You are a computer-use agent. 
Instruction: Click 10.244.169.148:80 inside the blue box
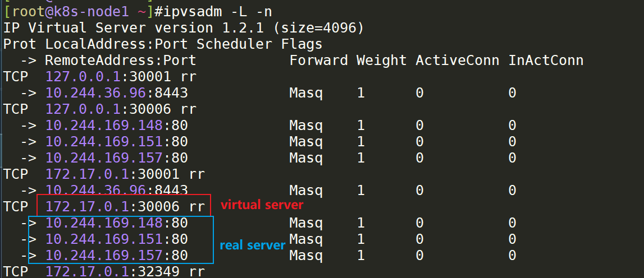pyautogui.click(x=117, y=223)
